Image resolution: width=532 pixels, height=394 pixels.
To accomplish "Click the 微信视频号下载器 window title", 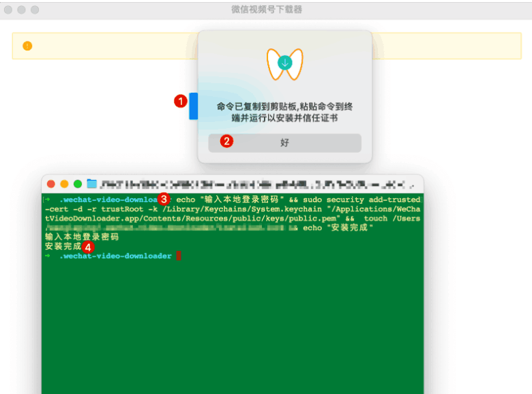I will (267, 10).
